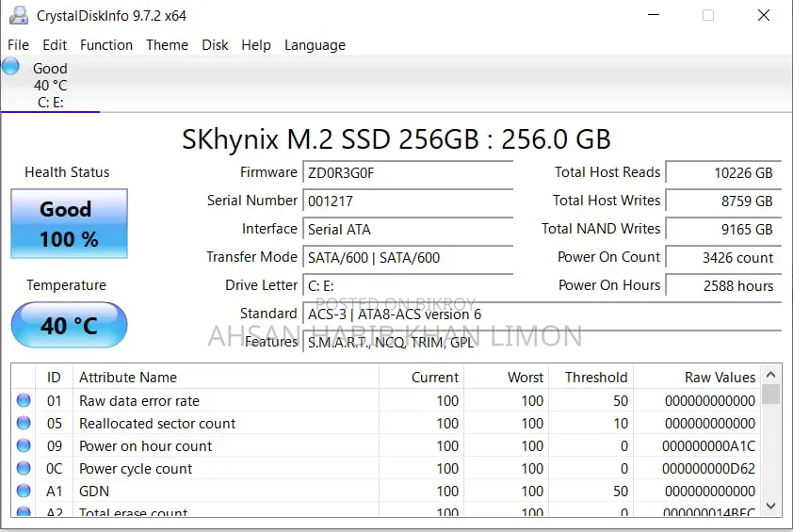The height and width of the screenshot is (532, 793).
Task: Click the Features field S.M.A.R.T., NCQ
Action: (542, 343)
